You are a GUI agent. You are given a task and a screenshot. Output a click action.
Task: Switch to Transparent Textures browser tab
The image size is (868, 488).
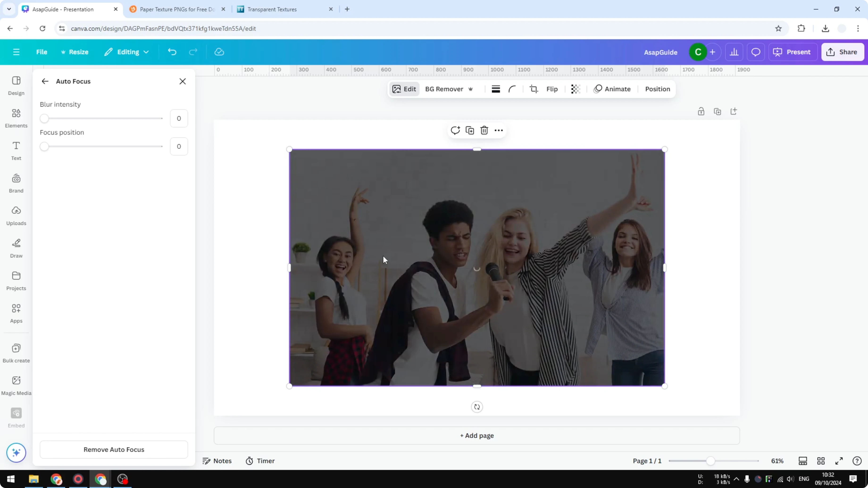285,9
